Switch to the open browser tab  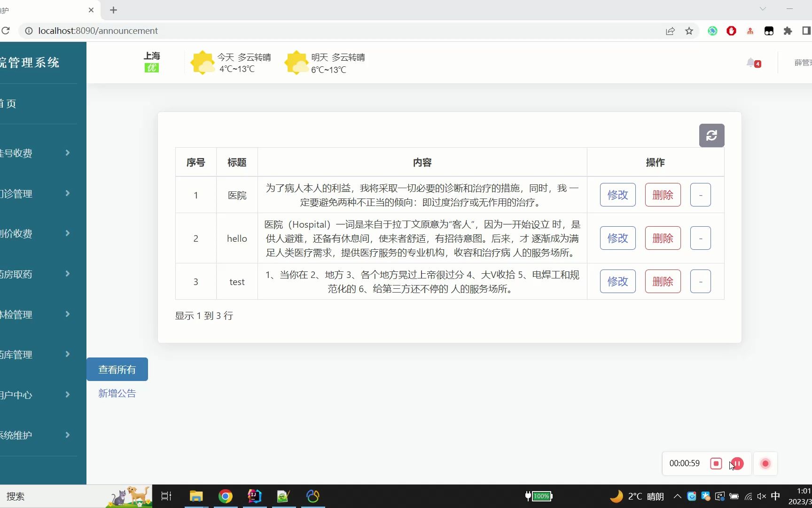[42, 10]
